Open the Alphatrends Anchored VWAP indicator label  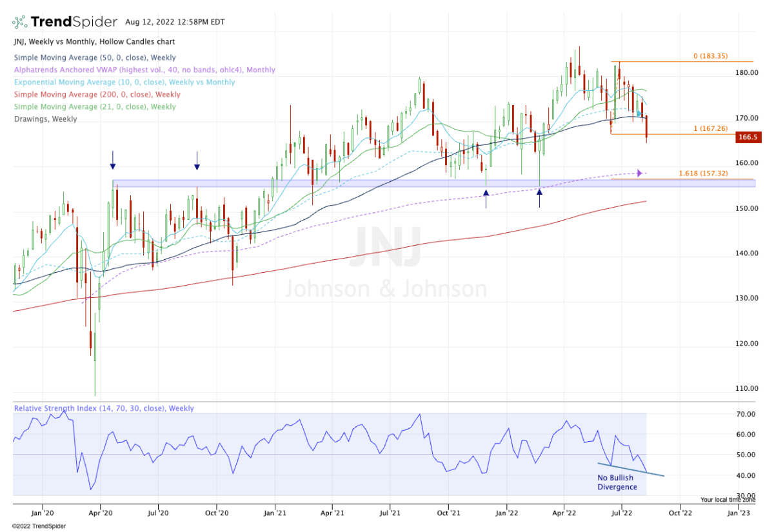144,70
